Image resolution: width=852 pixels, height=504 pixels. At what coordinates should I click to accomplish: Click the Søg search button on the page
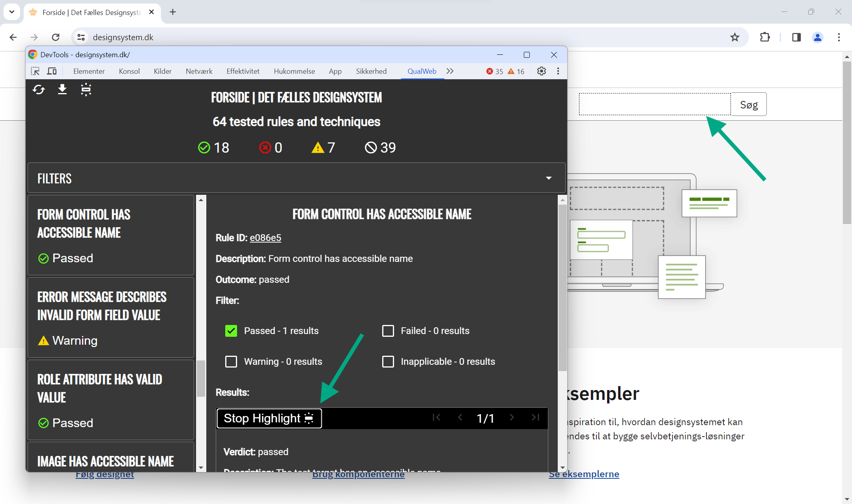click(749, 105)
